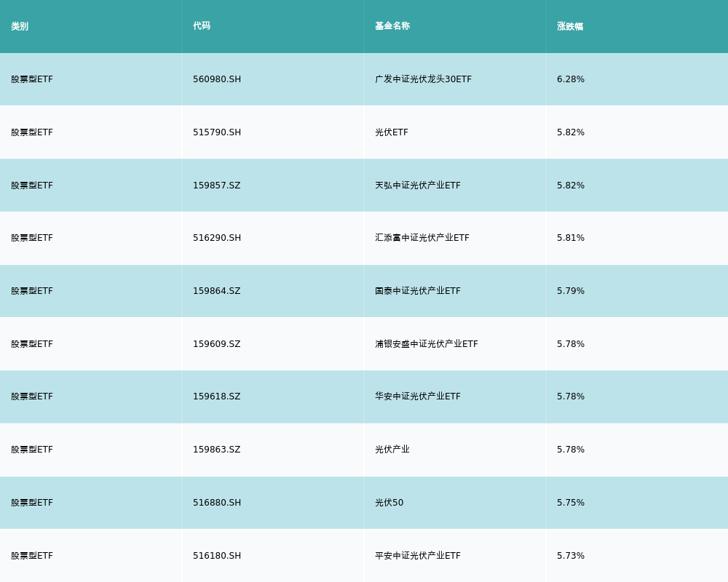This screenshot has height=582, width=728.
Task: Click 股票型ETF in the 516880.SH row
Action: tap(32, 503)
